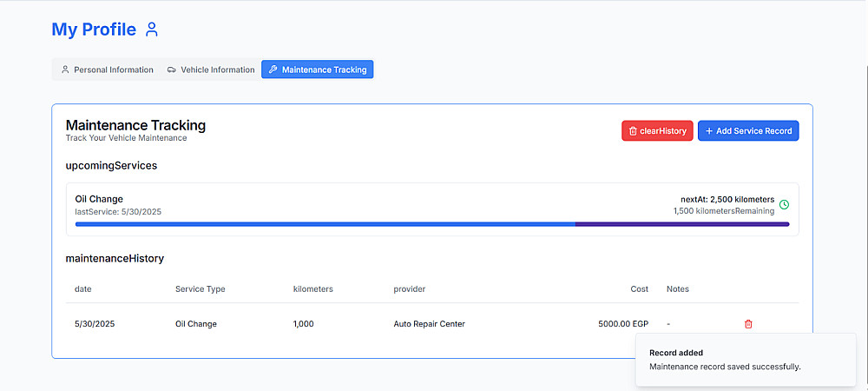
Task: Switch to the Vehicle Information tab
Action: (x=210, y=70)
